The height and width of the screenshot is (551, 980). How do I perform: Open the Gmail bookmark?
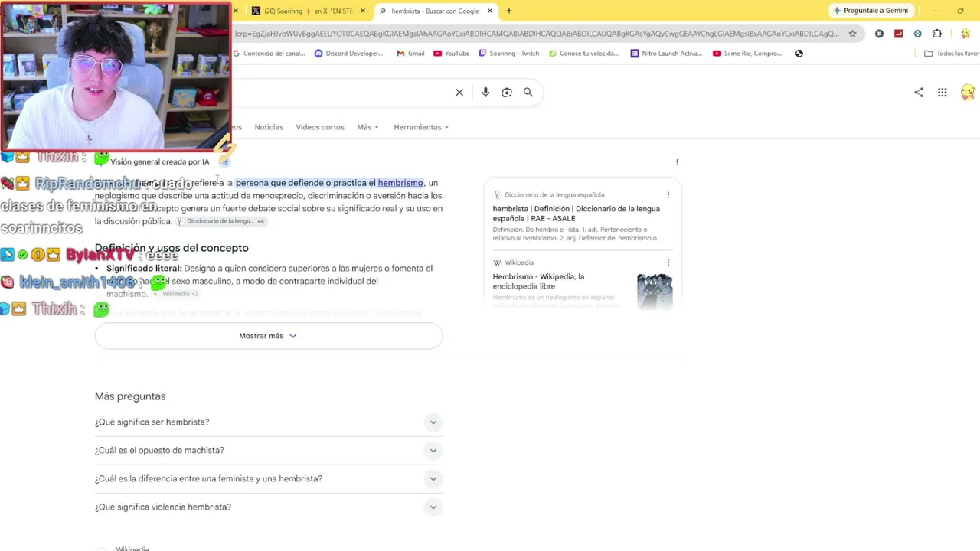pos(410,54)
